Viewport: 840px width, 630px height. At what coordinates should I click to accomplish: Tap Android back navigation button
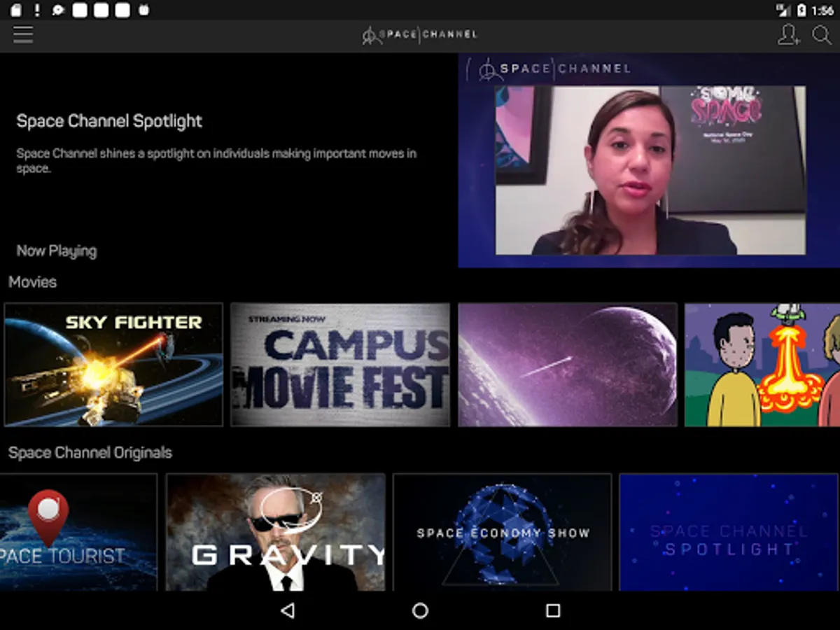[x=287, y=610]
